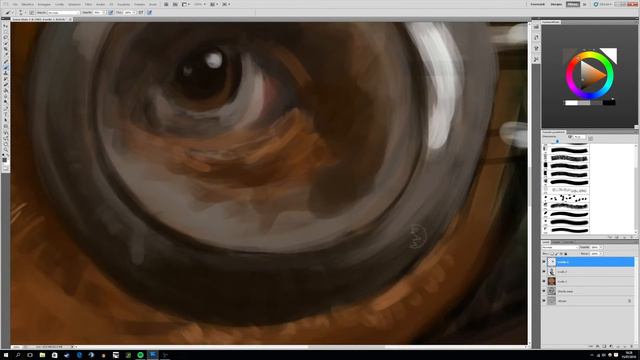Click the layer Fill field in Layers panel
Screen dimensions: 640x360
point(596,253)
